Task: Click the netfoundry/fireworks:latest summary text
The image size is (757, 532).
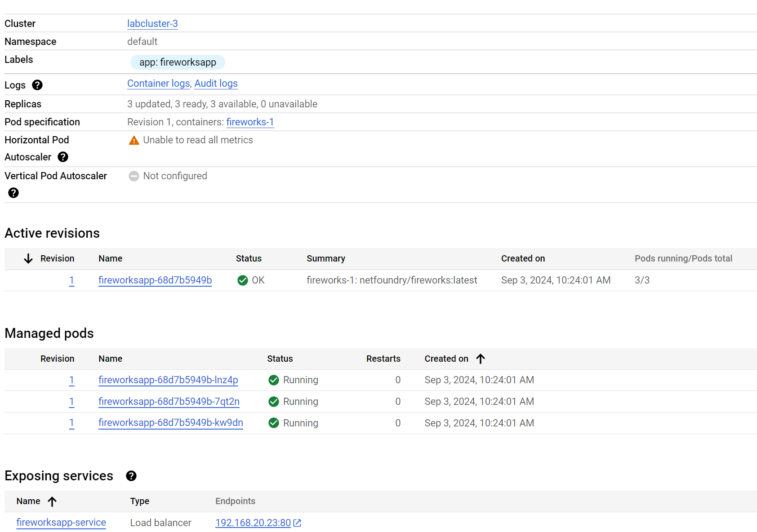Action: [418, 280]
